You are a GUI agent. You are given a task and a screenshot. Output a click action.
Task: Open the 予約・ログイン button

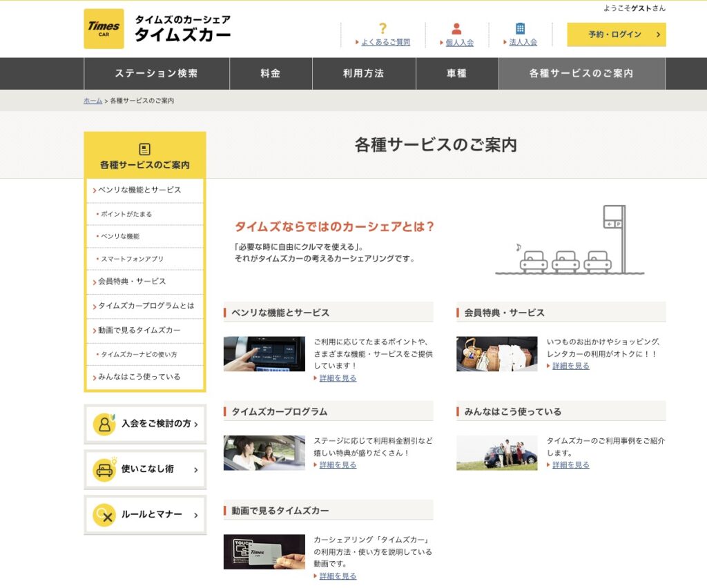[617, 35]
